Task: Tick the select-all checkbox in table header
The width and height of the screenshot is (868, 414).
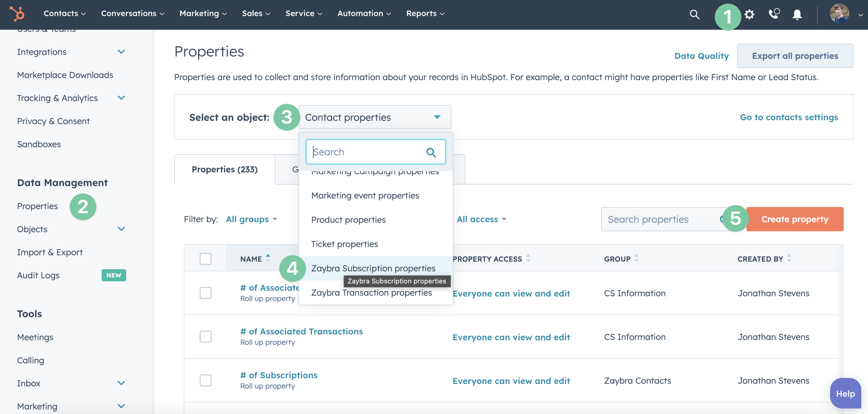Action: 205,259
